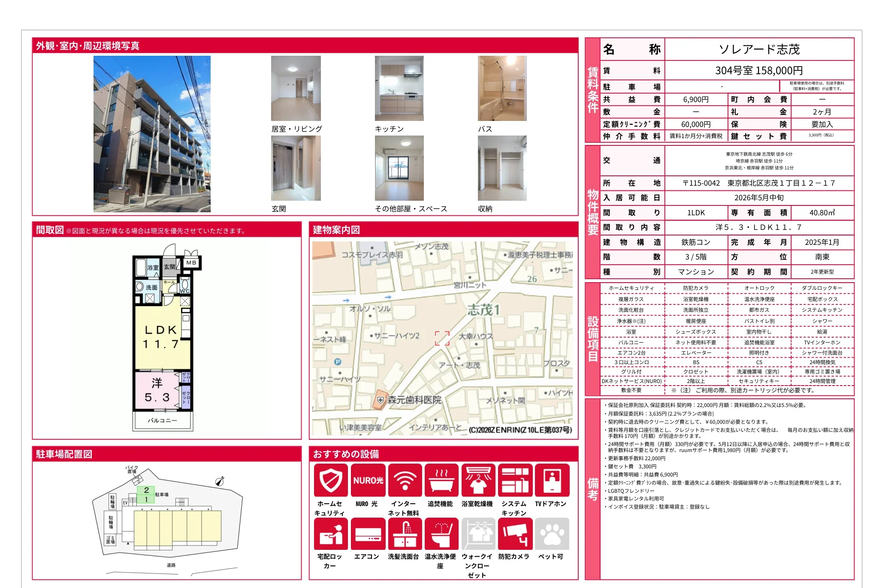This screenshot has height=588, width=882.
Task: Click the 森元歯科医院 marker on map
Action: pos(380,400)
